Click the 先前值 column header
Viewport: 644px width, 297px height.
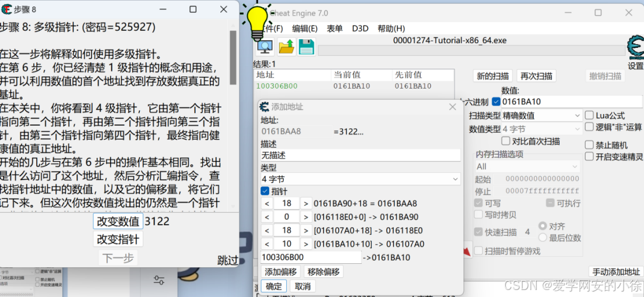(x=423, y=75)
